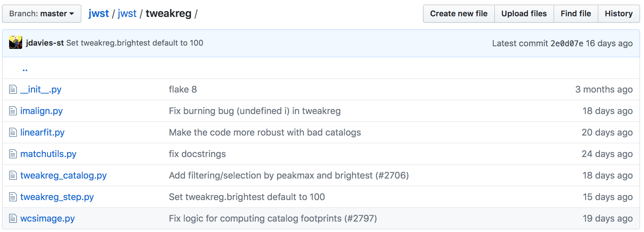The width and height of the screenshot is (644, 232).
Task: Open commit message 'flake 8'
Action: tap(183, 89)
